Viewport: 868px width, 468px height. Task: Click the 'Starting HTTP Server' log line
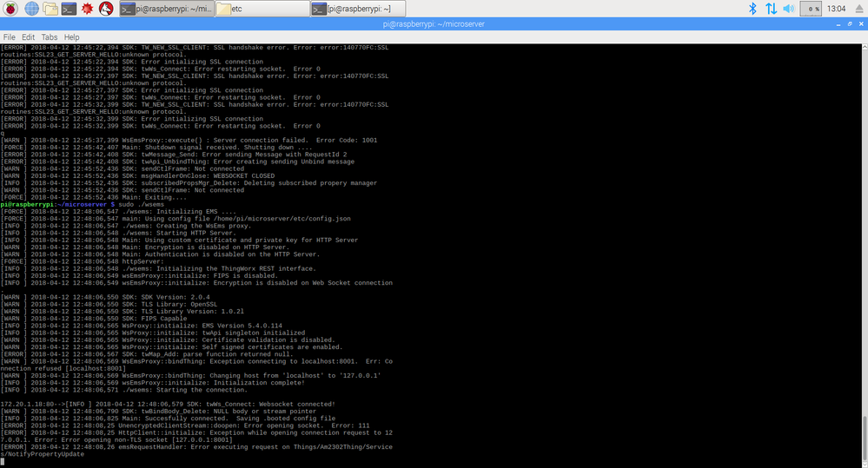[118, 233]
